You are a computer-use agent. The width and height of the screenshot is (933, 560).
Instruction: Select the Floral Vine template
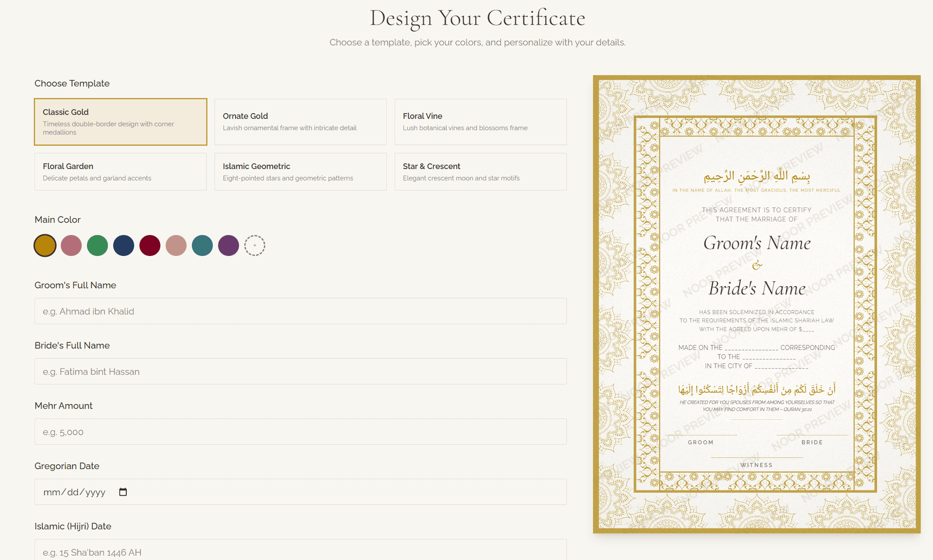point(480,121)
